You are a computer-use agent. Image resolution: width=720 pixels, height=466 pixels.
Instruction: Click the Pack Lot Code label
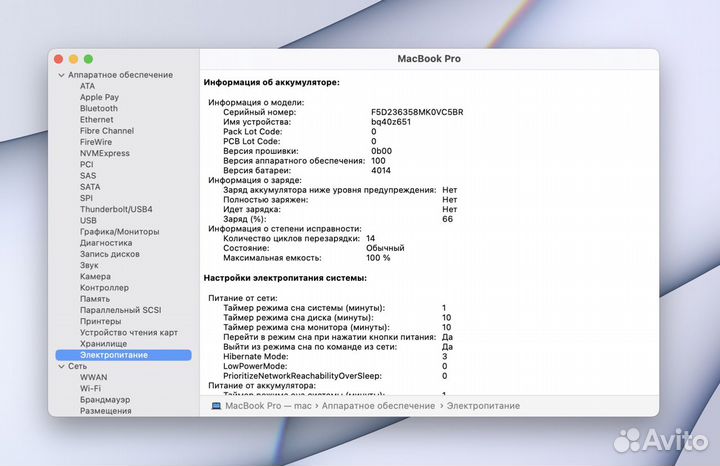253,132
